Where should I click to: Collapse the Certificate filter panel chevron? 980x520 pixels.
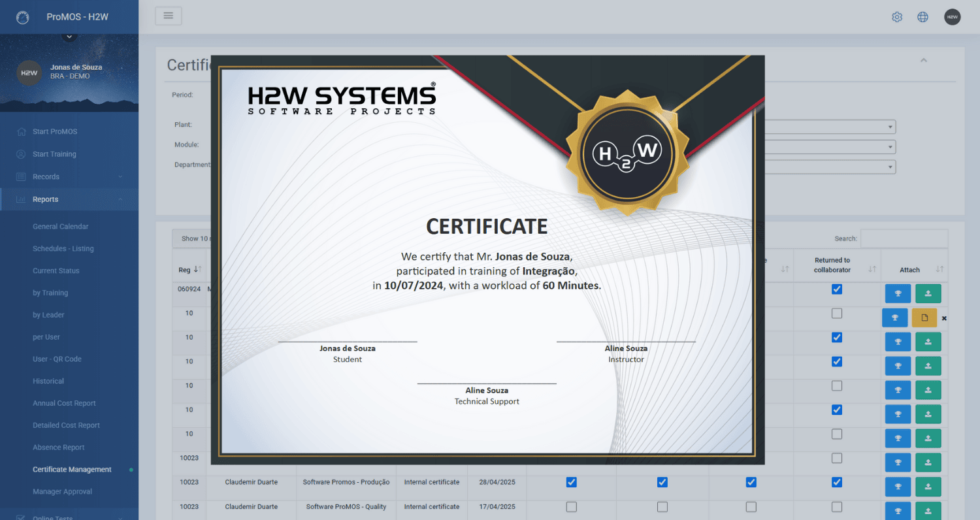pos(923,61)
